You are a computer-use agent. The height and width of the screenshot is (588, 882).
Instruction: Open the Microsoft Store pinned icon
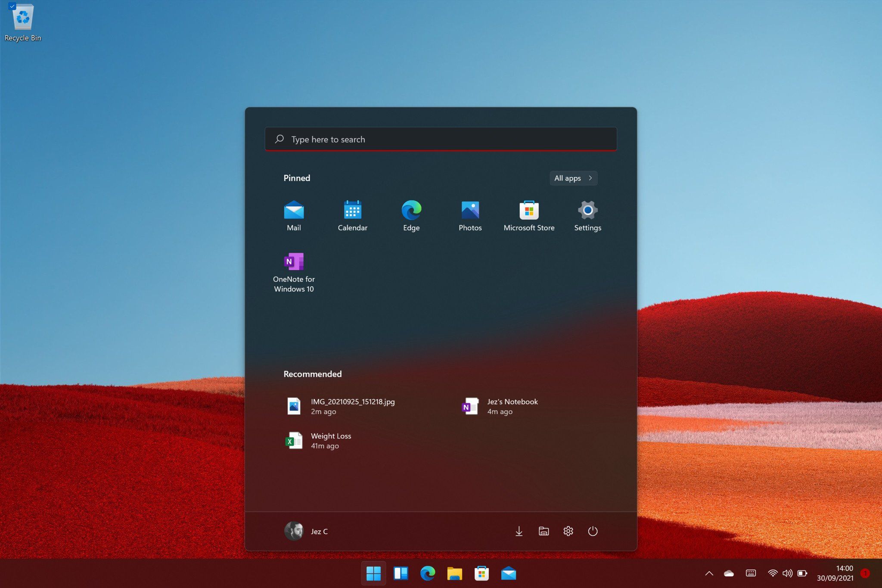[529, 215]
